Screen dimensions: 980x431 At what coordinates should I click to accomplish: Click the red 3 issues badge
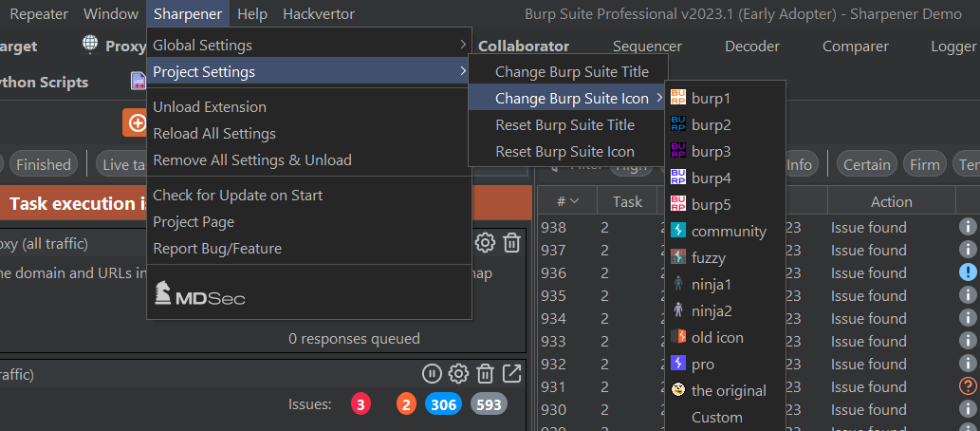click(361, 404)
